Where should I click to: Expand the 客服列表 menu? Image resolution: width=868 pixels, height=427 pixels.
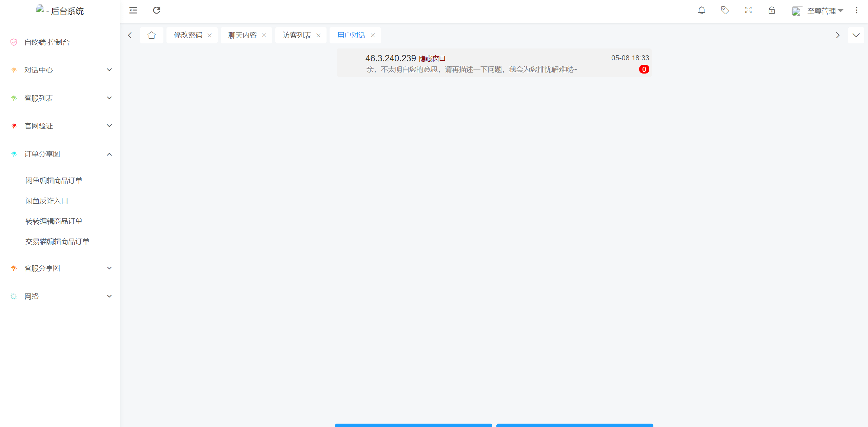[x=60, y=98]
